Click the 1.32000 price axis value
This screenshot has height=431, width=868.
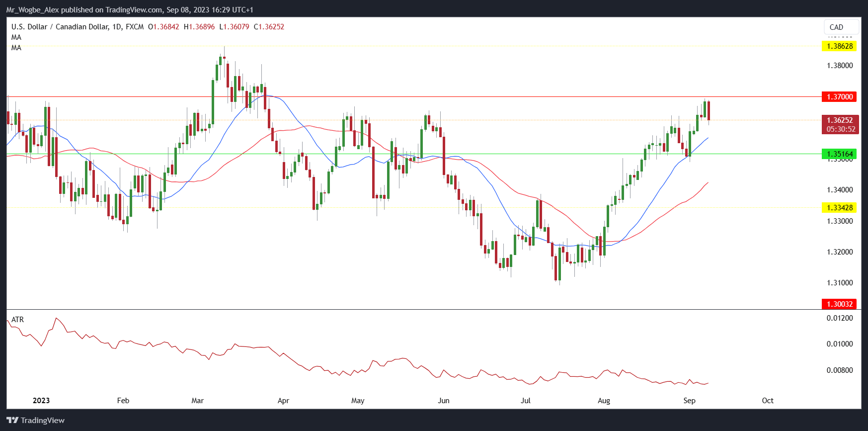[840, 252]
